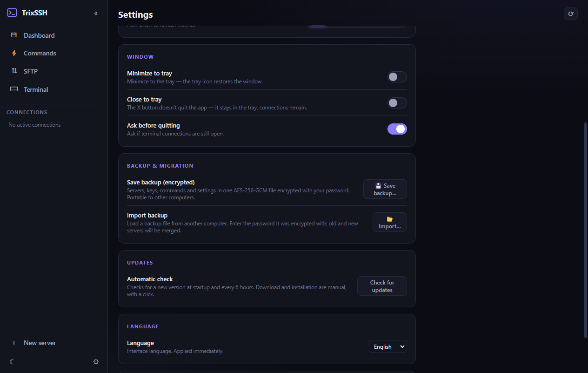The image size is (588, 373).
Task: Click the Check for updates button
Action: tap(382, 286)
